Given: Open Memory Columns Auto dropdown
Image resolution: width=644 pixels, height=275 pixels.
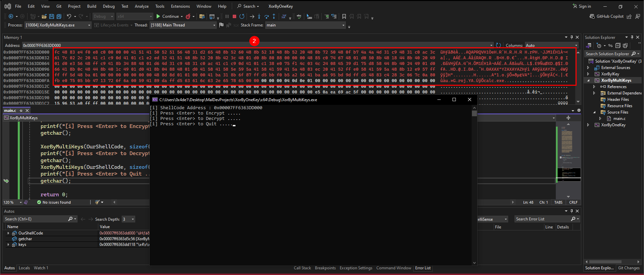Looking at the screenshot, I should tap(551, 45).
